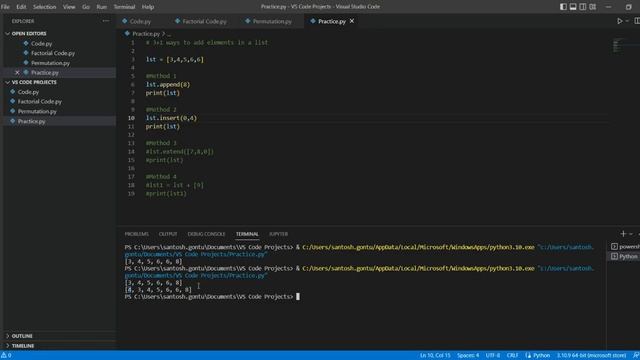Click line number 10 in gutter

click(x=131, y=118)
